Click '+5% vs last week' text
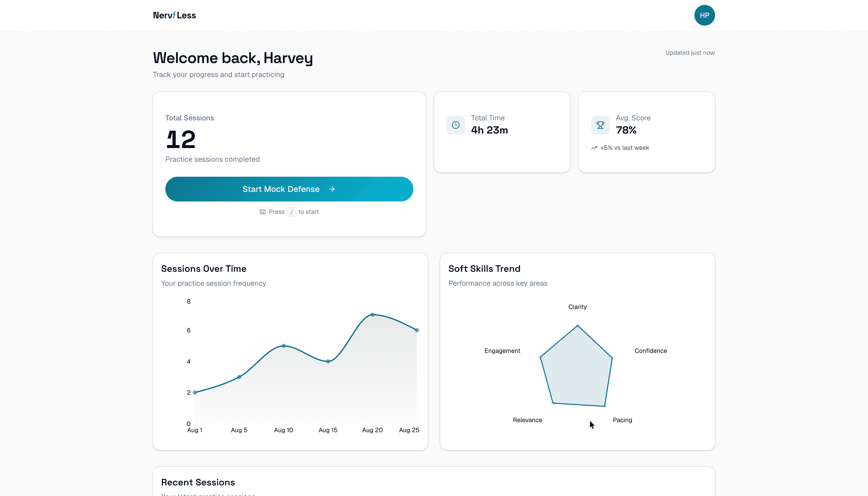 [624, 148]
